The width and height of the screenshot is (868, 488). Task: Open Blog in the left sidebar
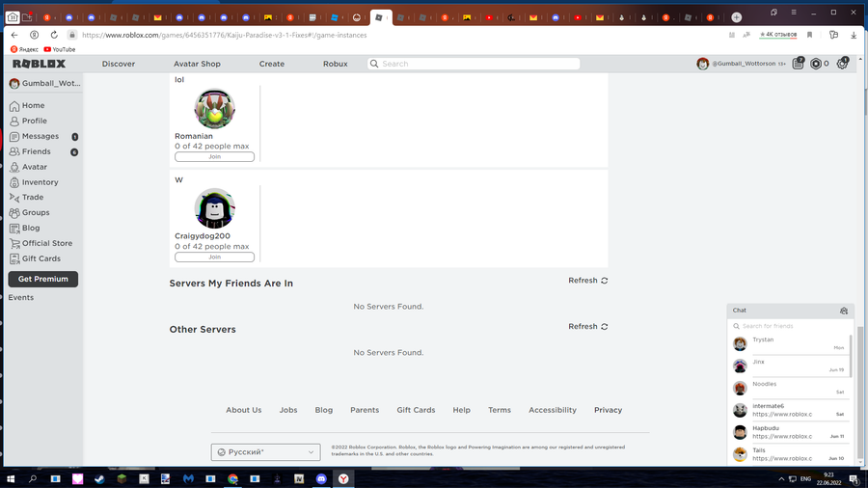(x=31, y=228)
